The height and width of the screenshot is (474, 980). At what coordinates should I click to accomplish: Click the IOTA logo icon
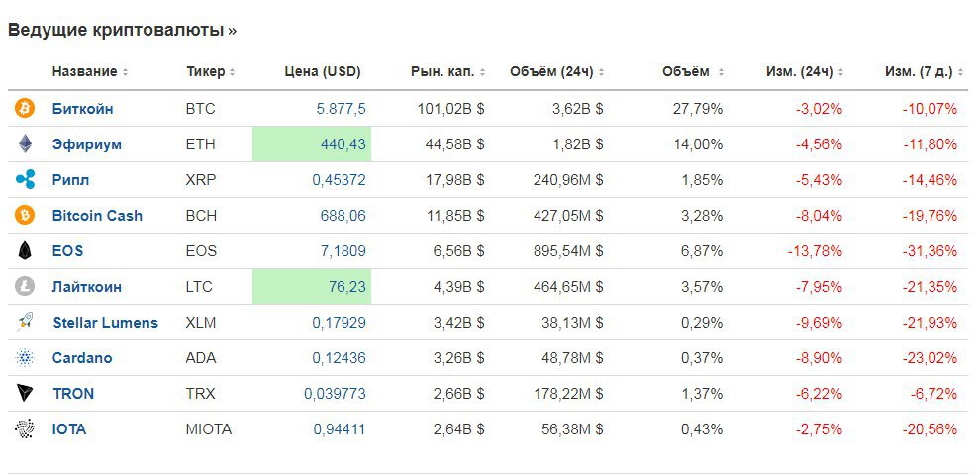point(25,429)
